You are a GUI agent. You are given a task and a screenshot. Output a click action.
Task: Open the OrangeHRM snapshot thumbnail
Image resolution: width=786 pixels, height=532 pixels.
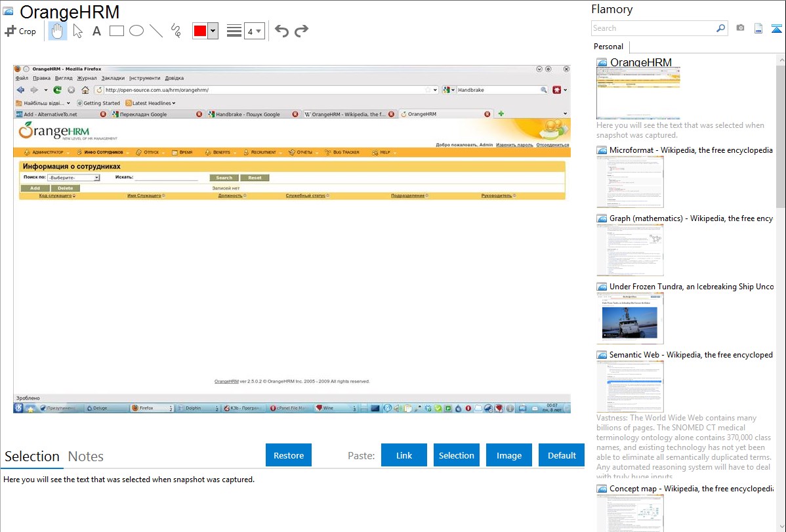click(638, 92)
